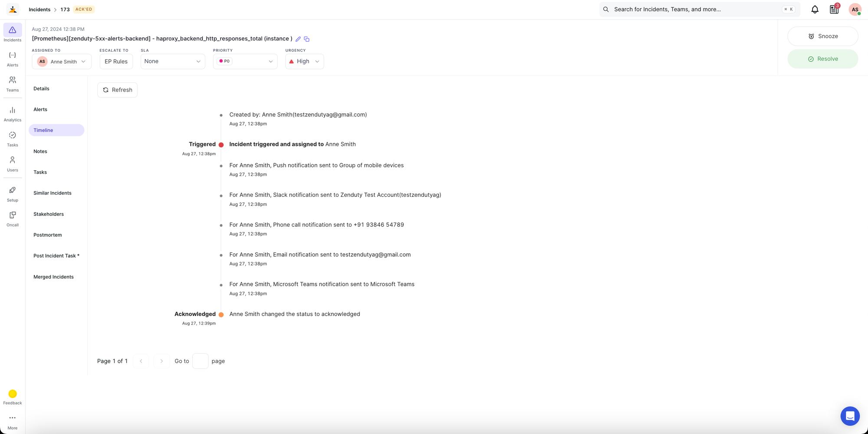Open the AS user profile avatar
This screenshot has width=868, height=434.
tap(855, 10)
